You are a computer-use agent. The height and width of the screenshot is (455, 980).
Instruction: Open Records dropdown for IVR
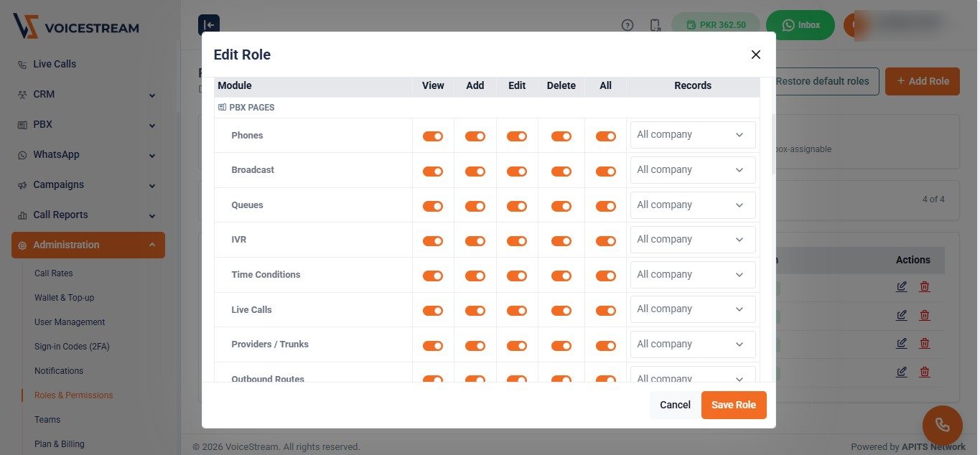[693, 240]
